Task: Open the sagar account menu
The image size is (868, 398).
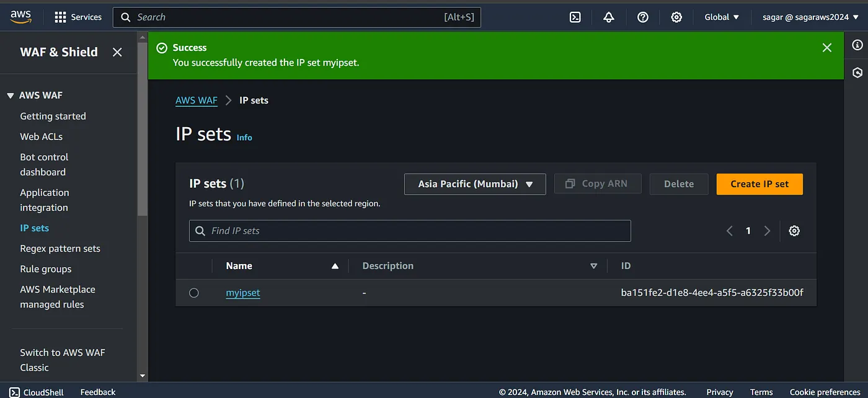Action: (810, 17)
